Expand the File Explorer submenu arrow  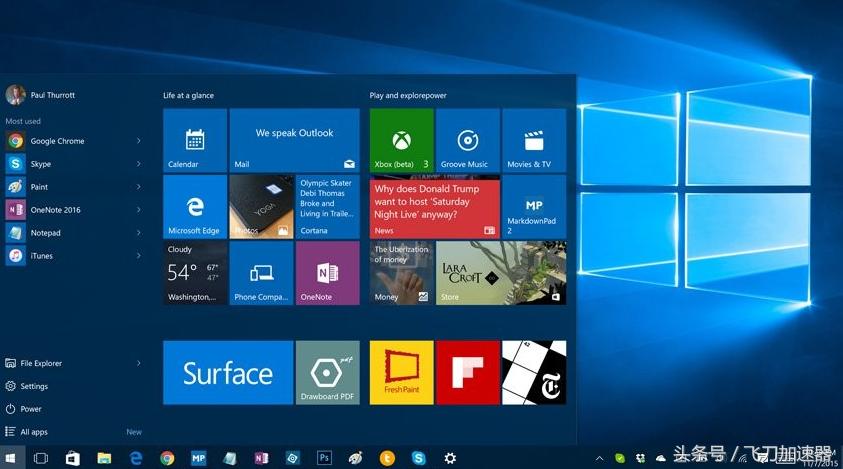pos(139,363)
